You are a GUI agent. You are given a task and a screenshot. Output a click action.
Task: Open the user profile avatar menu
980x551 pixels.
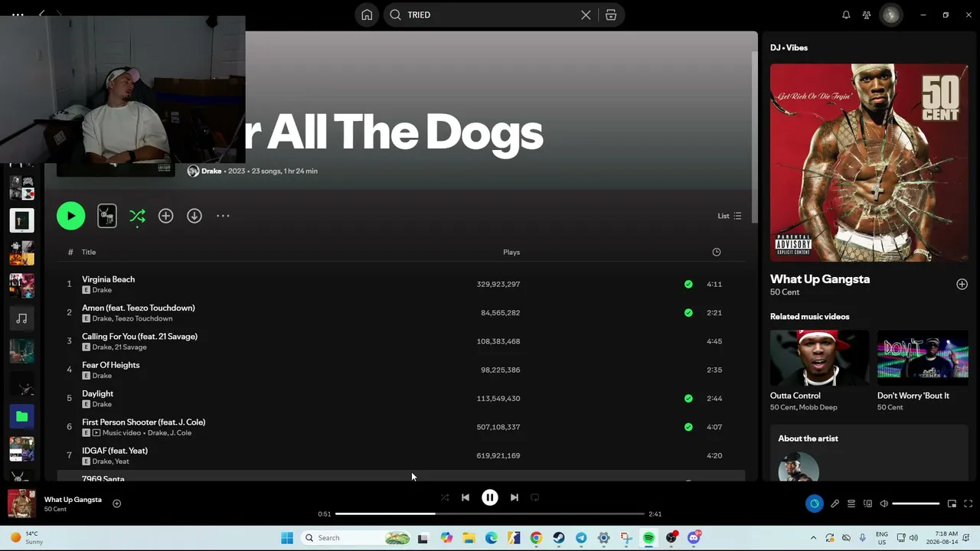[x=890, y=15]
